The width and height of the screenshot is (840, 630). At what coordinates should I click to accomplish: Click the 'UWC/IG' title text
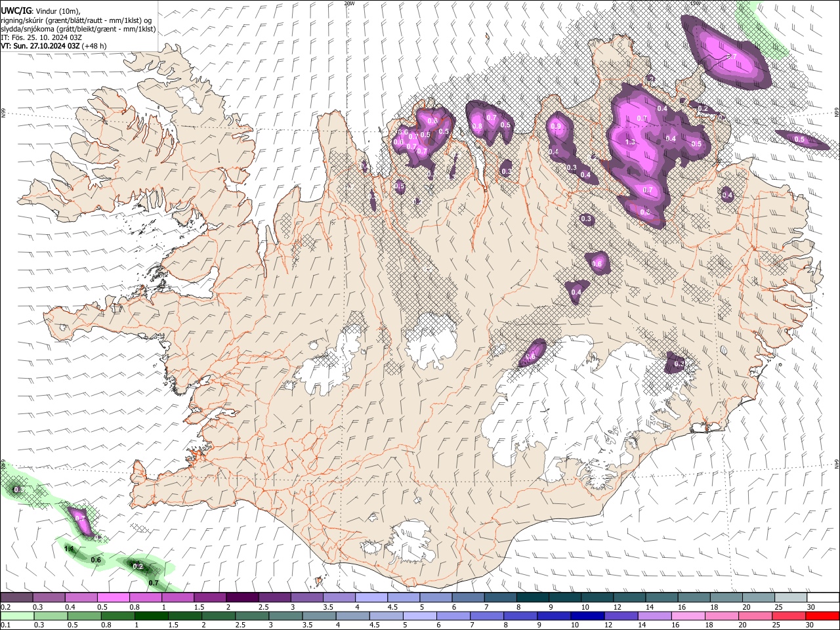pyautogui.click(x=16, y=10)
